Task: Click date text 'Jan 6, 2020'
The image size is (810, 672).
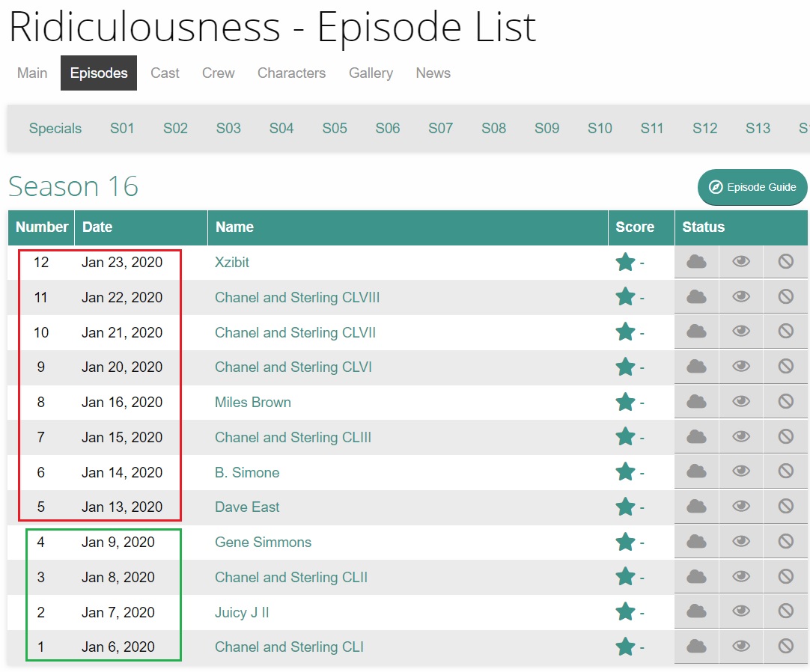Action: click(x=118, y=647)
